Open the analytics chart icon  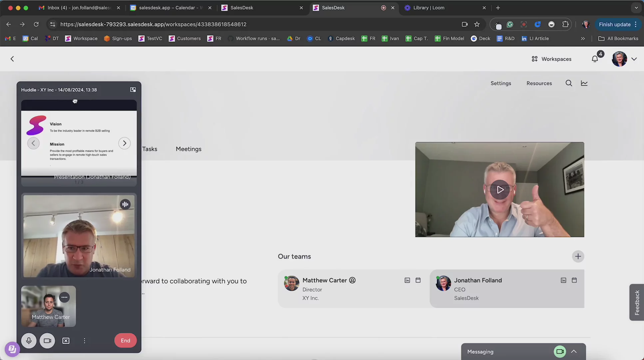[584, 83]
